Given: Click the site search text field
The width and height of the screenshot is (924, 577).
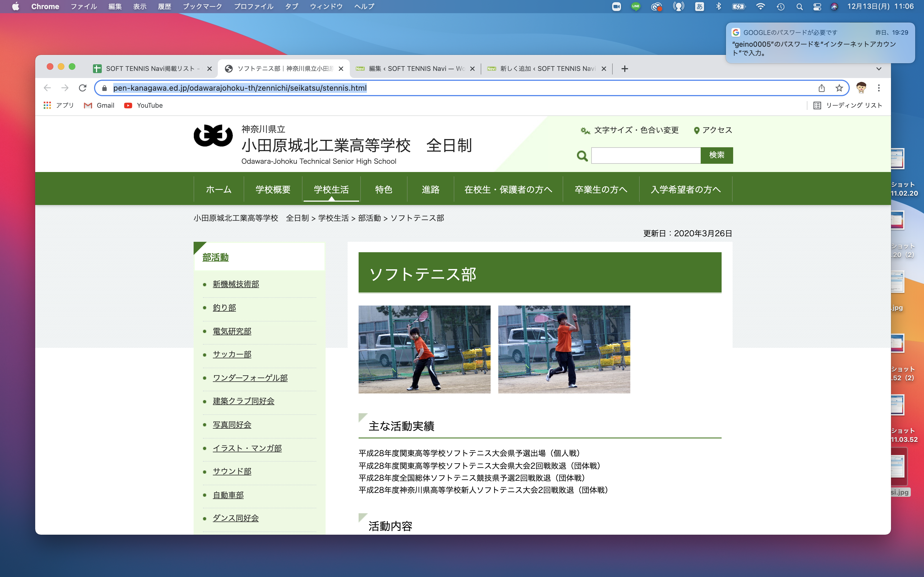Looking at the screenshot, I should tap(646, 155).
